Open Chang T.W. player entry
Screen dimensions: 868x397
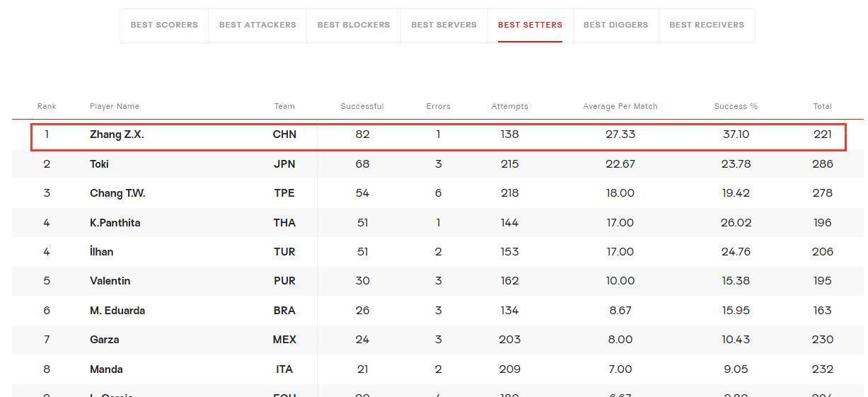[117, 193]
